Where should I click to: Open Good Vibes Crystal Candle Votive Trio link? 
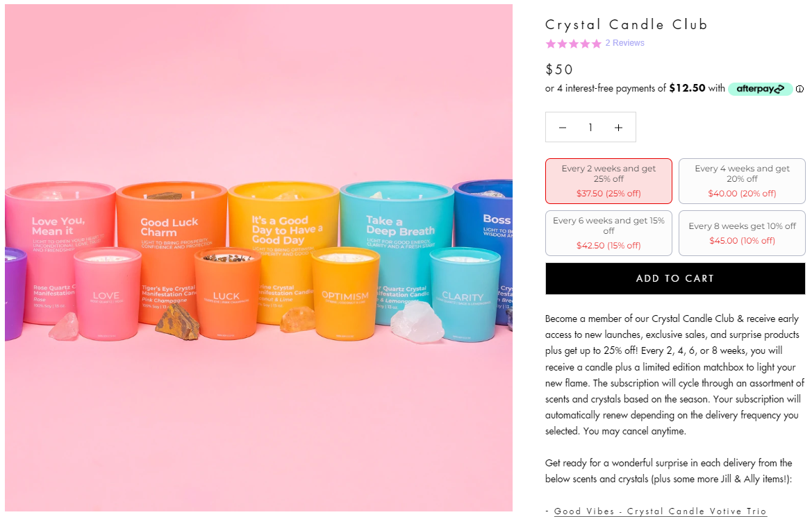pyautogui.click(x=661, y=511)
